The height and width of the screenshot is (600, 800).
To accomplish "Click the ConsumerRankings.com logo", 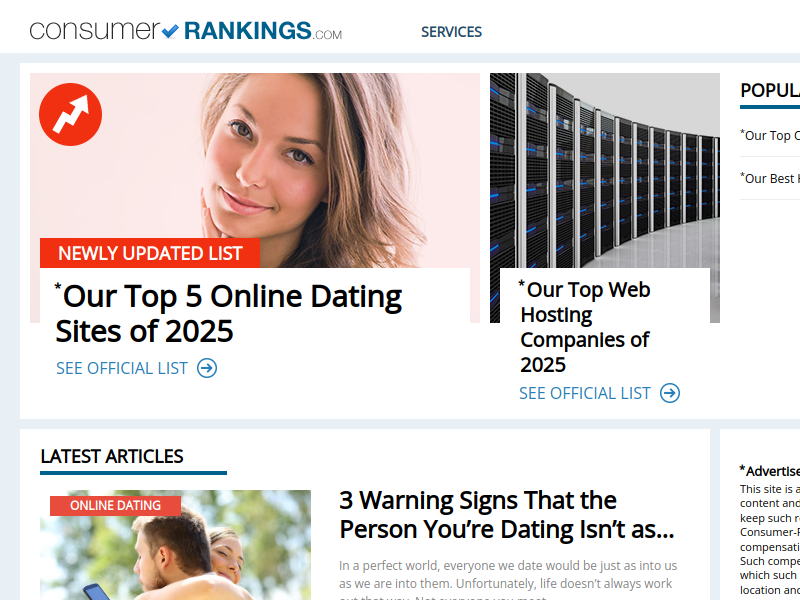I will 186,31.
